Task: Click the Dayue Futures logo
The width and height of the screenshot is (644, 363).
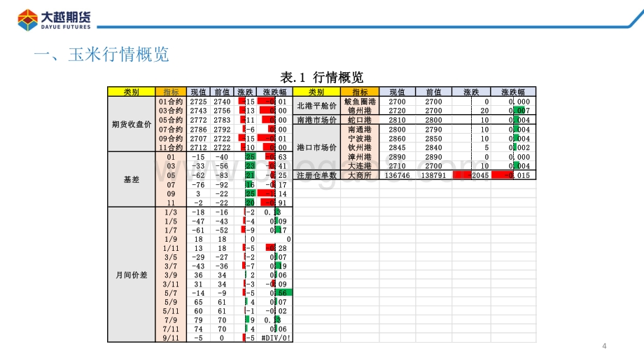Action: pos(54,20)
